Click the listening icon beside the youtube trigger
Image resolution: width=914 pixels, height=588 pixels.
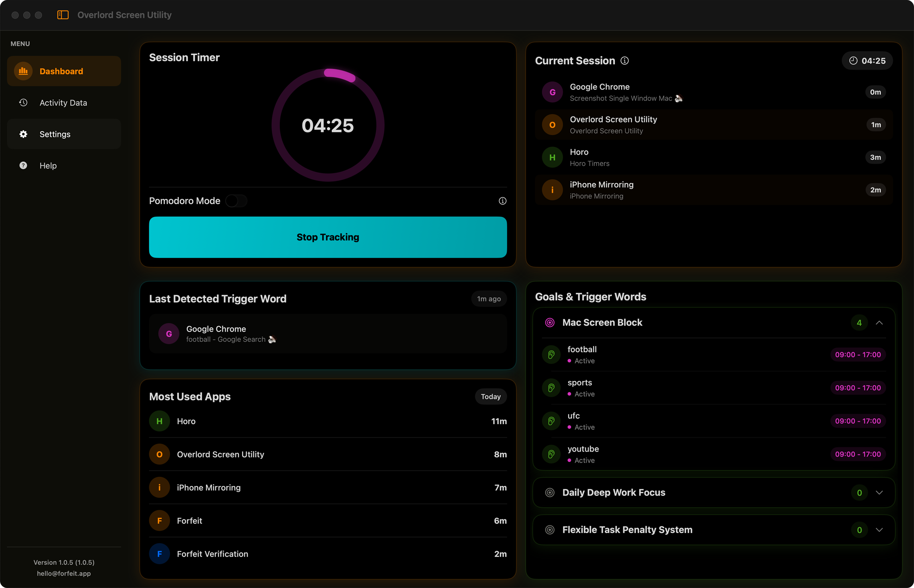tap(551, 454)
